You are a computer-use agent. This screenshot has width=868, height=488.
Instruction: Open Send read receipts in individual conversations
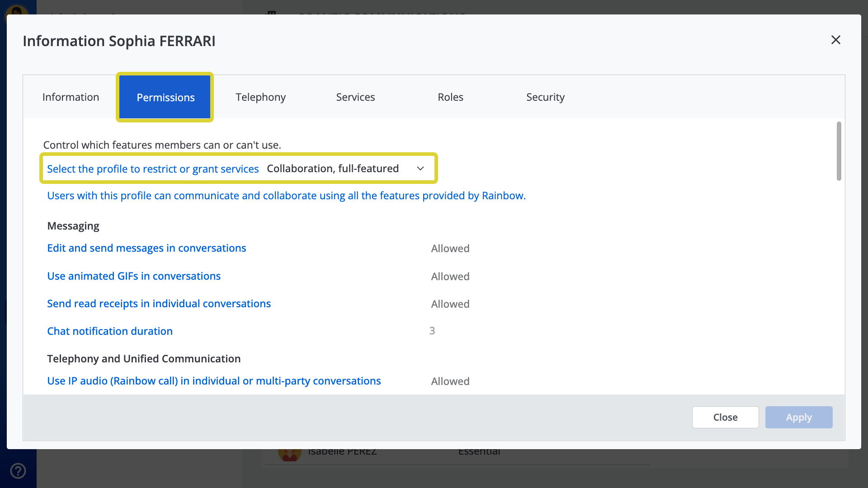click(x=159, y=304)
